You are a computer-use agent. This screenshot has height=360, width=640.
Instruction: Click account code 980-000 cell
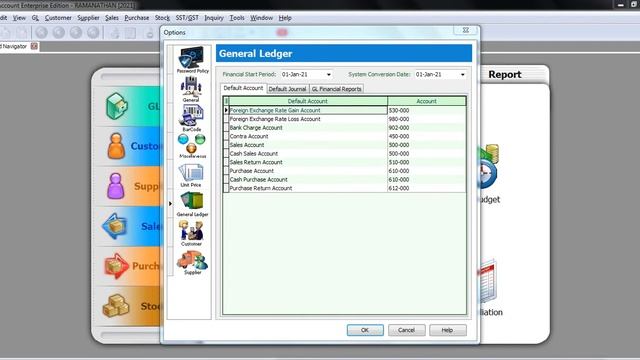click(x=427, y=119)
